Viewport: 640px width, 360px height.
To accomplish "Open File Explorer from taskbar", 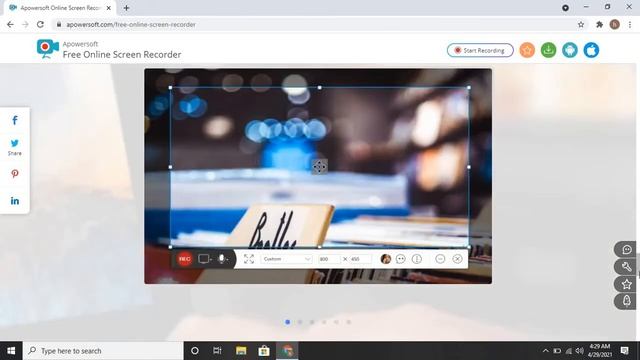I will (241, 351).
